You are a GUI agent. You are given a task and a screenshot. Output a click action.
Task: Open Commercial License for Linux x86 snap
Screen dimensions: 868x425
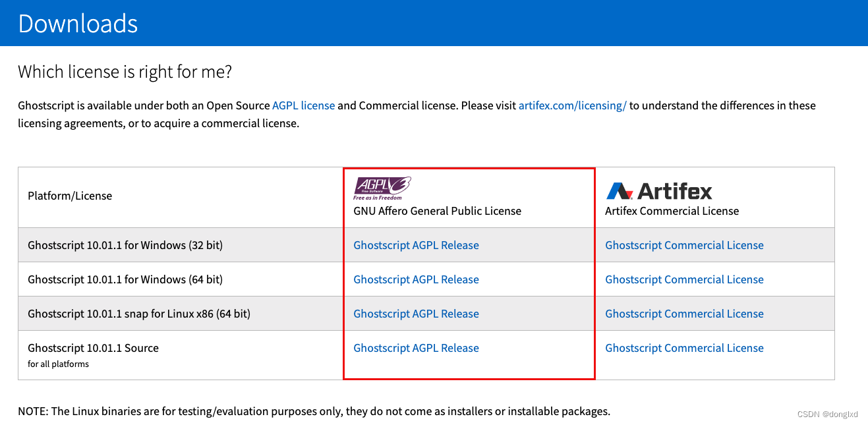[x=684, y=314]
